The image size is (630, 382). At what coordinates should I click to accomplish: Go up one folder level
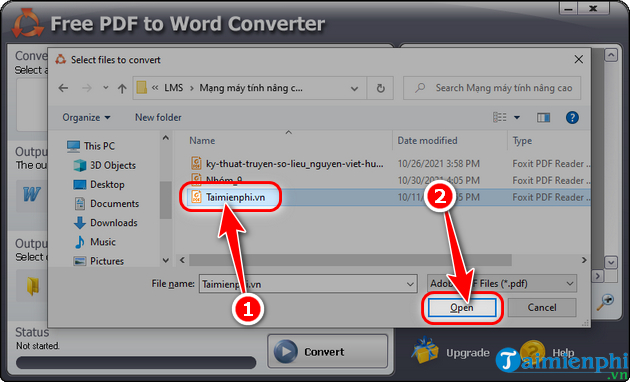pos(122,88)
